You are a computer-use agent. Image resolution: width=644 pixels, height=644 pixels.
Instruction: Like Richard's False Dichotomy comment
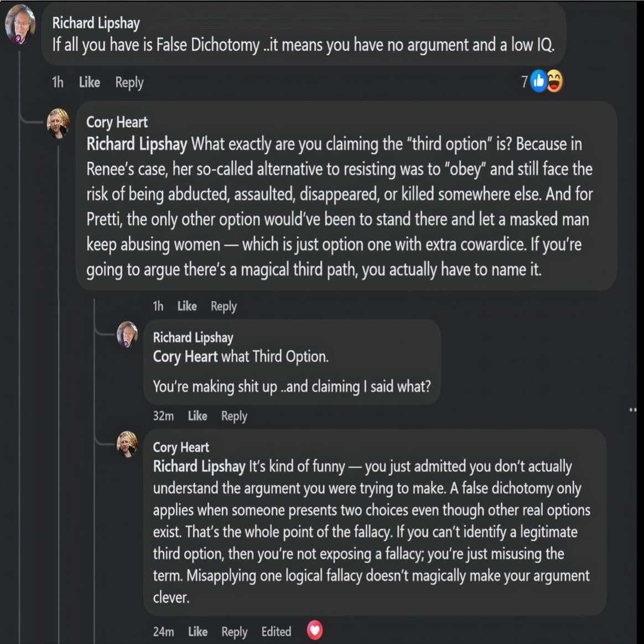89,82
